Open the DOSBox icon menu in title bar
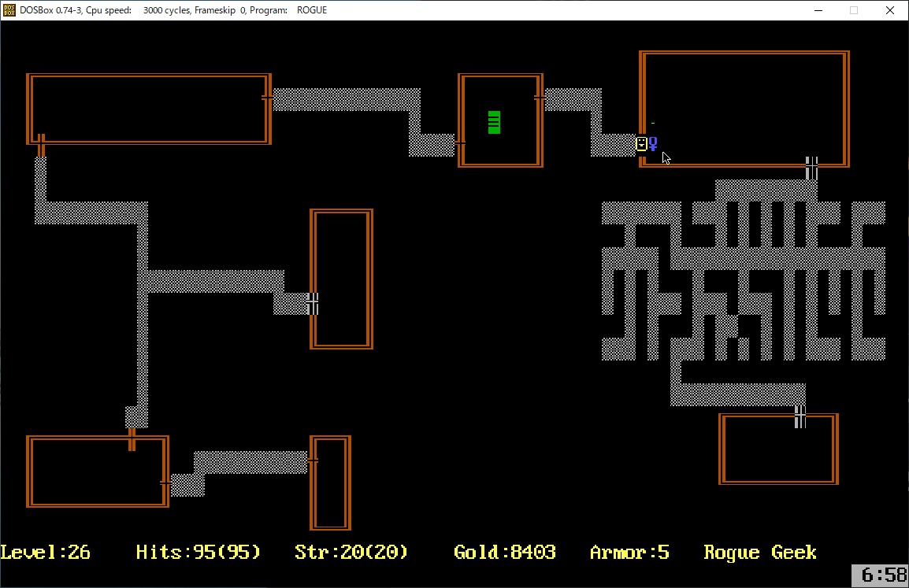 click(9, 10)
